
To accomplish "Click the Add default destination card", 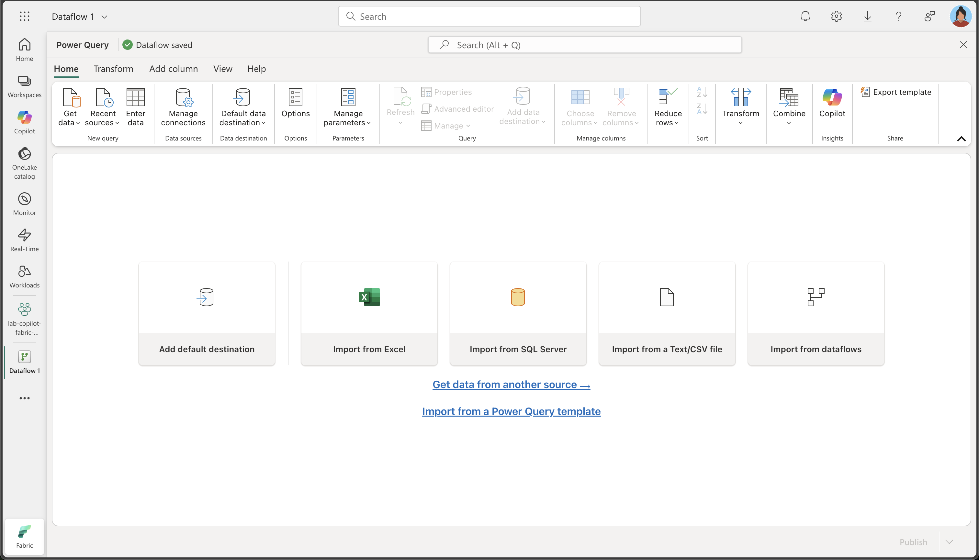I will pyautogui.click(x=207, y=313).
